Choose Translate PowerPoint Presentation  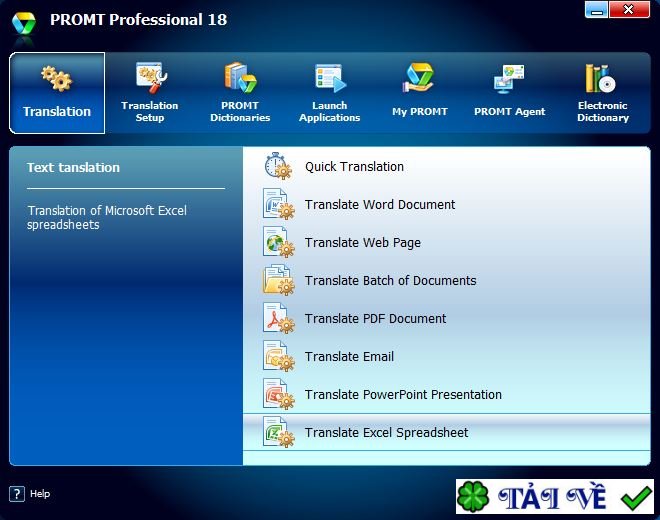pos(403,395)
